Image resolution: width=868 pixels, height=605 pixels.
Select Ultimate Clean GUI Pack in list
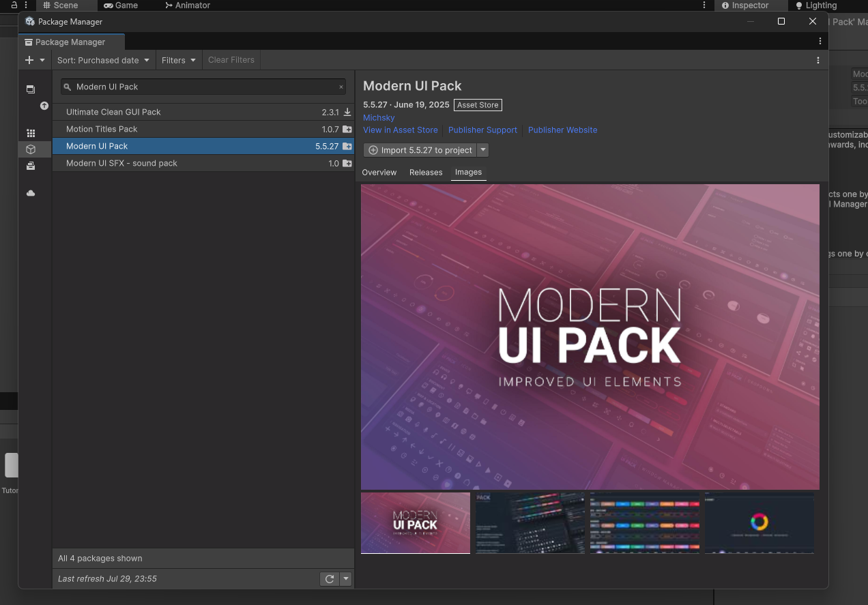pyautogui.click(x=203, y=112)
